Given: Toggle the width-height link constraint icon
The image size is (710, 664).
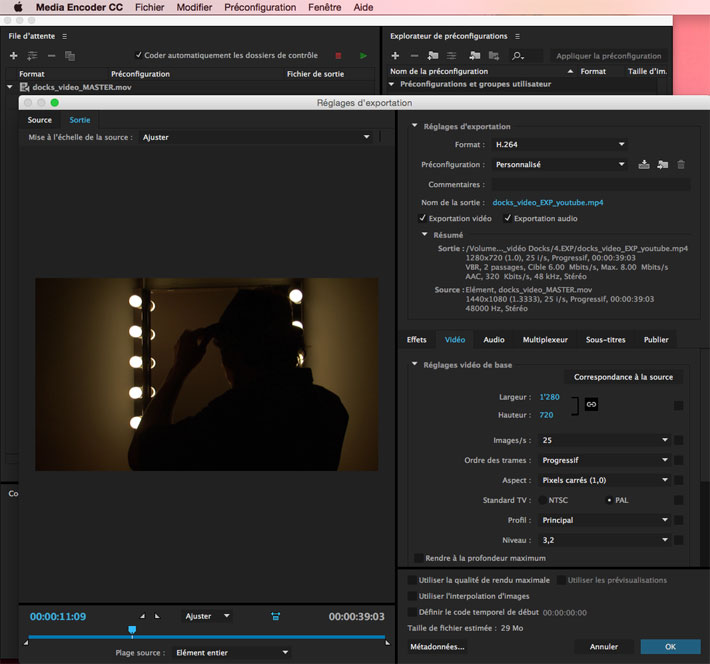Looking at the screenshot, I should (x=591, y=404).
